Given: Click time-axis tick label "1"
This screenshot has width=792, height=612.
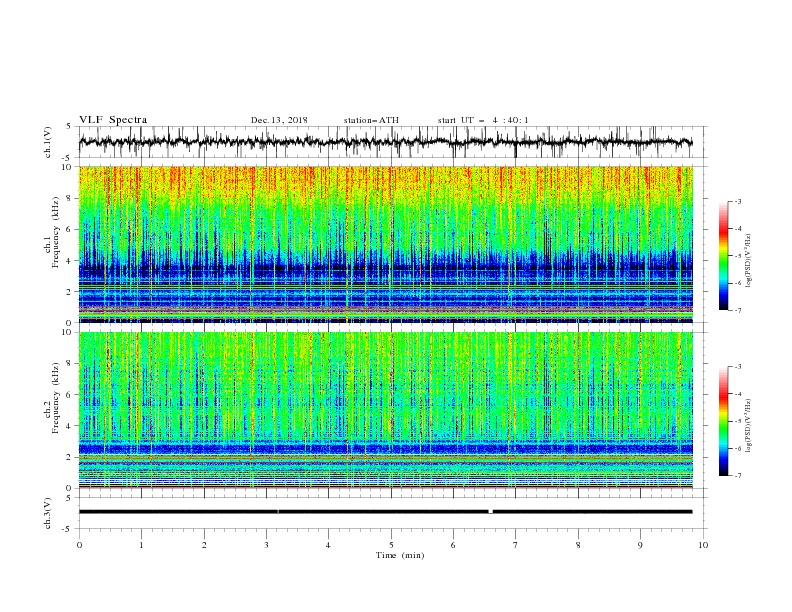Looking at the screenshot, I should click(x=141, y=545).
